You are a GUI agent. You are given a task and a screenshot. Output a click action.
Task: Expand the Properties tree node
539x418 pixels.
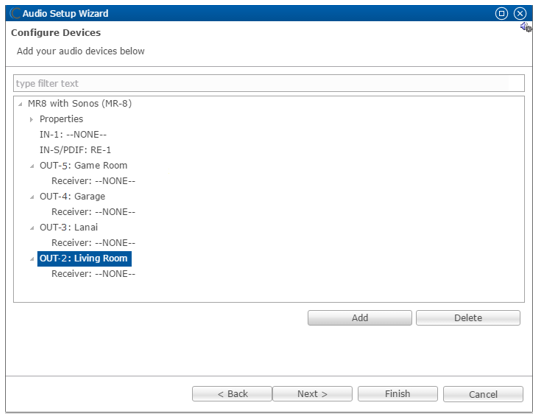(x=32, y=119)
